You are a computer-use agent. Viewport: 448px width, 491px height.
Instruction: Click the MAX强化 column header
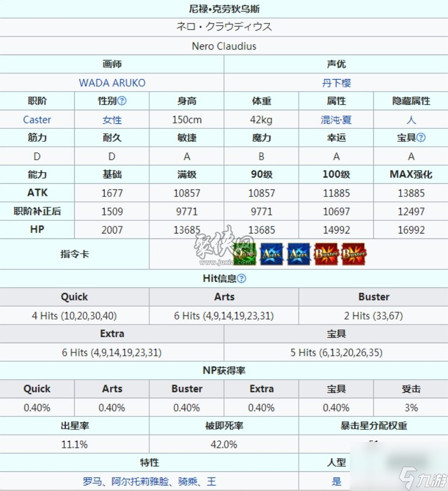(411, 175)
